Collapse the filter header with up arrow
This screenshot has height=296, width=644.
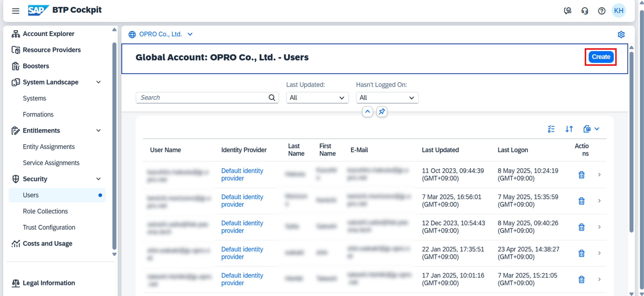[x=367, y=112]
